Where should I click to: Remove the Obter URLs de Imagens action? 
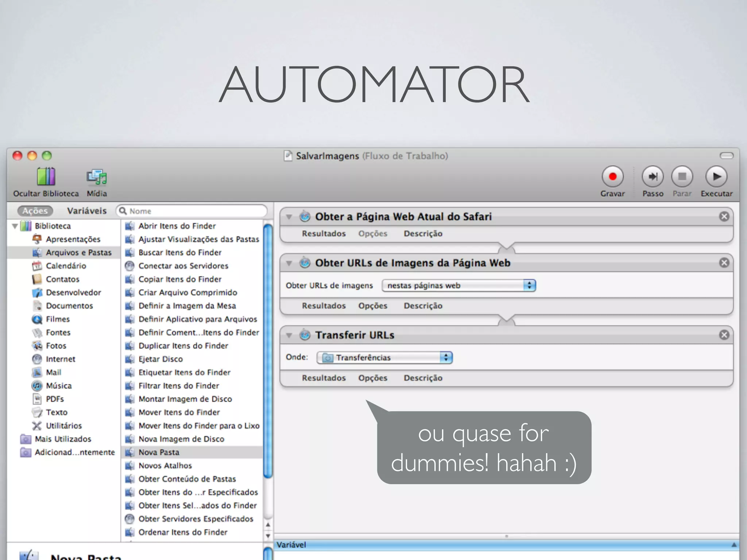coord(724,263)
